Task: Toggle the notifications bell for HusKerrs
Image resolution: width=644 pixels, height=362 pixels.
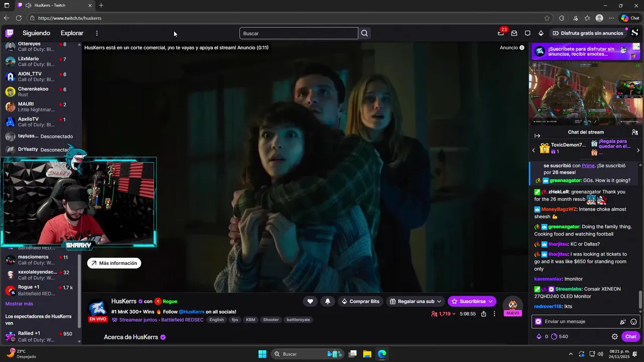Action: click(x=328, y=301)
